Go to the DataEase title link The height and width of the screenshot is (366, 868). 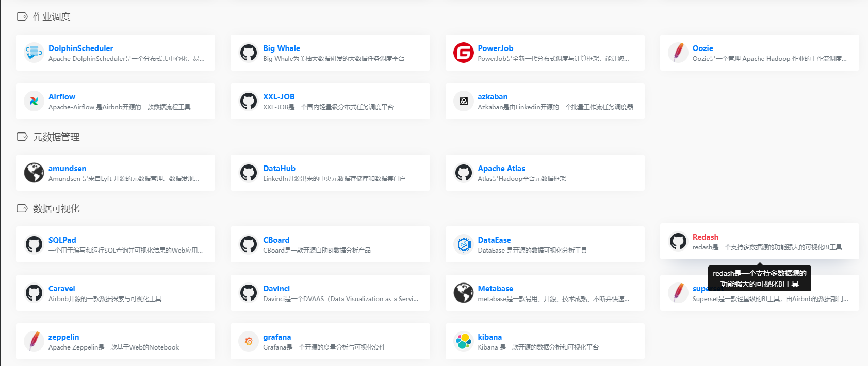[494, 240]
